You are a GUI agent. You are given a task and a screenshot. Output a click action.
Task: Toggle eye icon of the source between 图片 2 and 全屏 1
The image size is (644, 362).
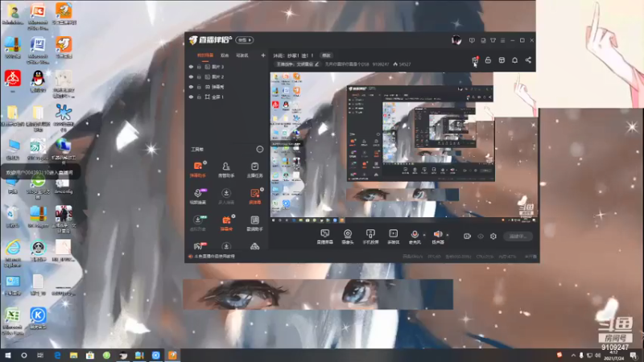(191, 87)
